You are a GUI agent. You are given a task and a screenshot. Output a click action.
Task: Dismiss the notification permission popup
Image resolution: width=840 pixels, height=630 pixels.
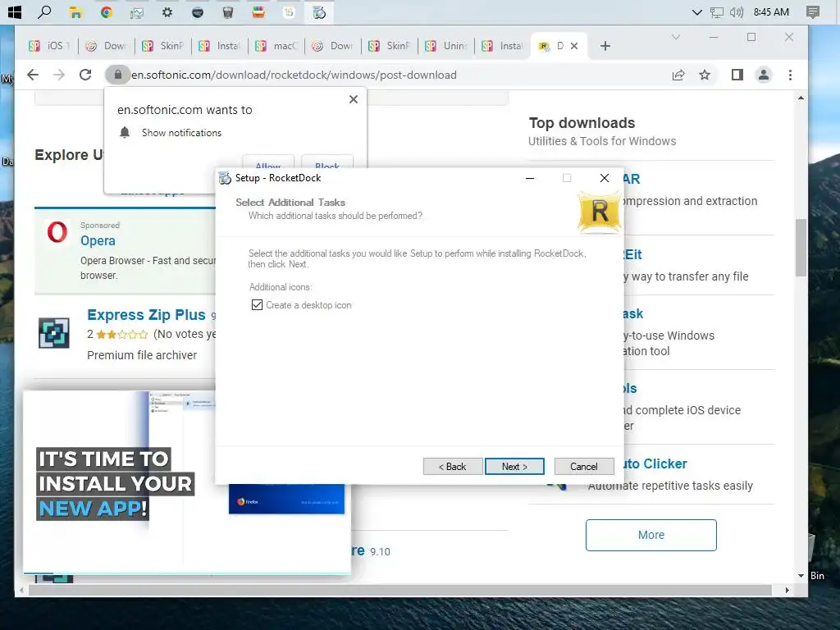(x=353, y=99)
